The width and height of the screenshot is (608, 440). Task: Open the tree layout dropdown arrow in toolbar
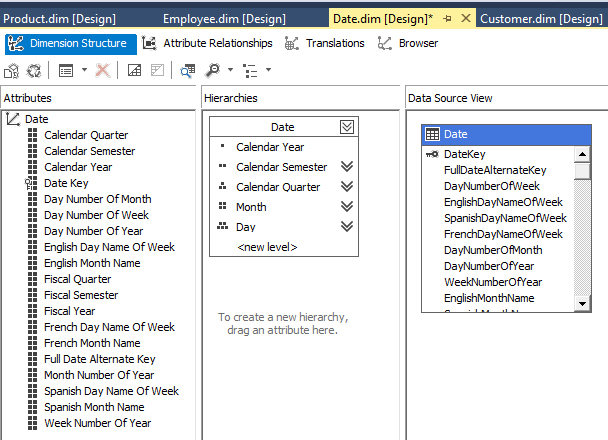tap(266, 70)
